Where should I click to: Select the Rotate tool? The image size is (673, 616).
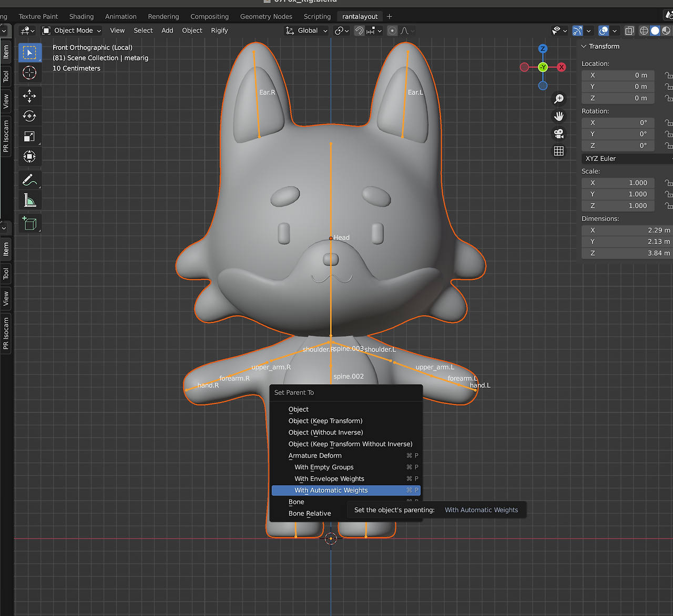click(x=29, y=116)
